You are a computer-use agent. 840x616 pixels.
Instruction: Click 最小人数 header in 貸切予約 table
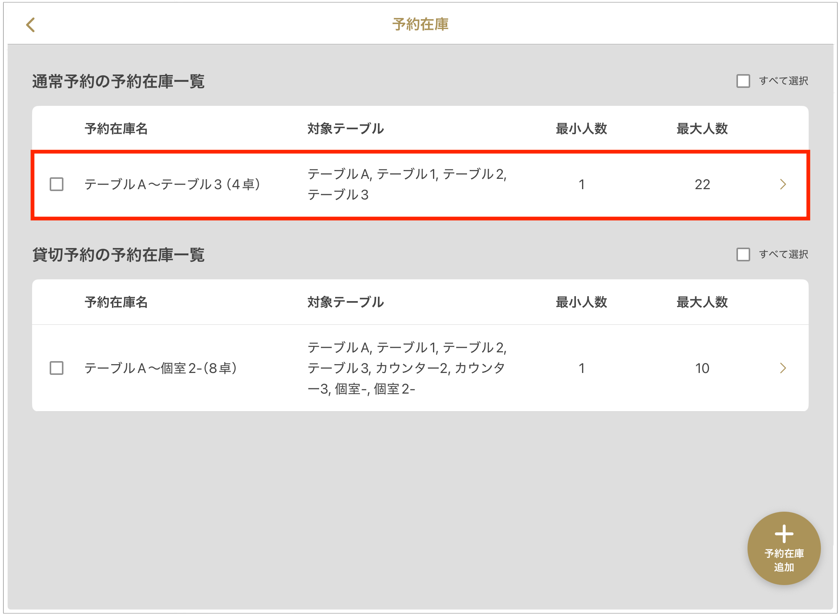point(581,302)
